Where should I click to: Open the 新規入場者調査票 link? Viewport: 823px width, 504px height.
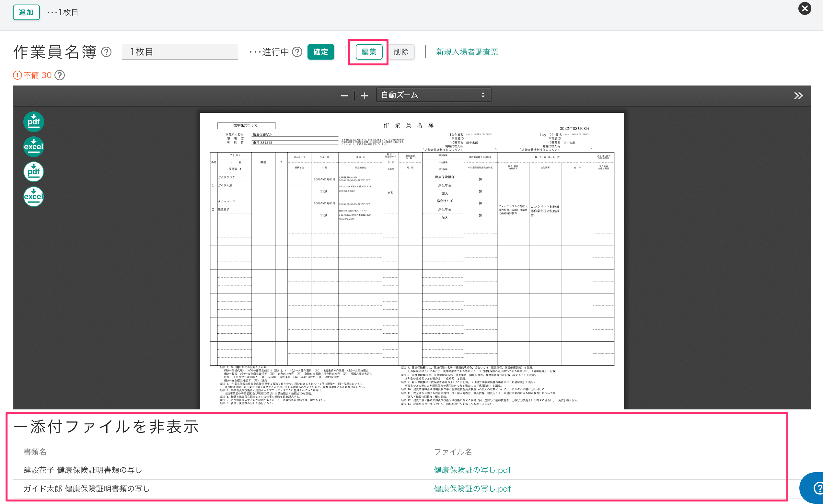466,52
